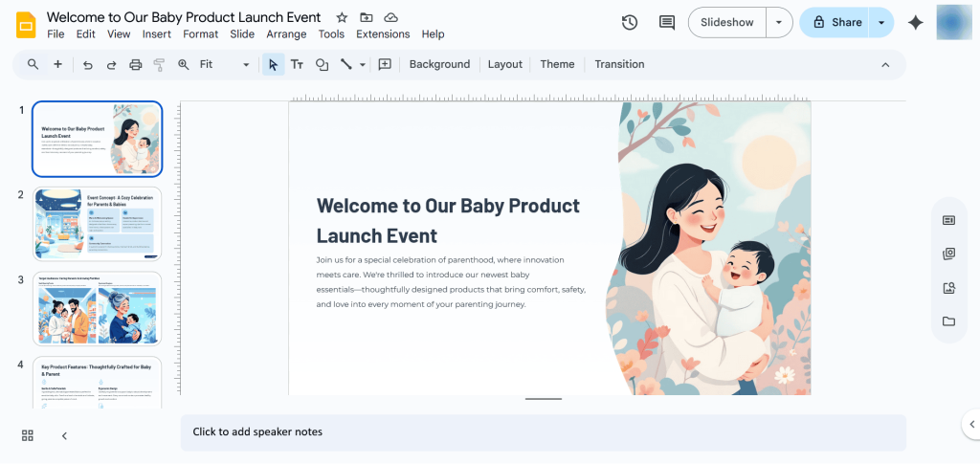The height and width of the screenshot is (464, 980).
Task: Click the undo arrow icon
Action: [x=88, y=65]
